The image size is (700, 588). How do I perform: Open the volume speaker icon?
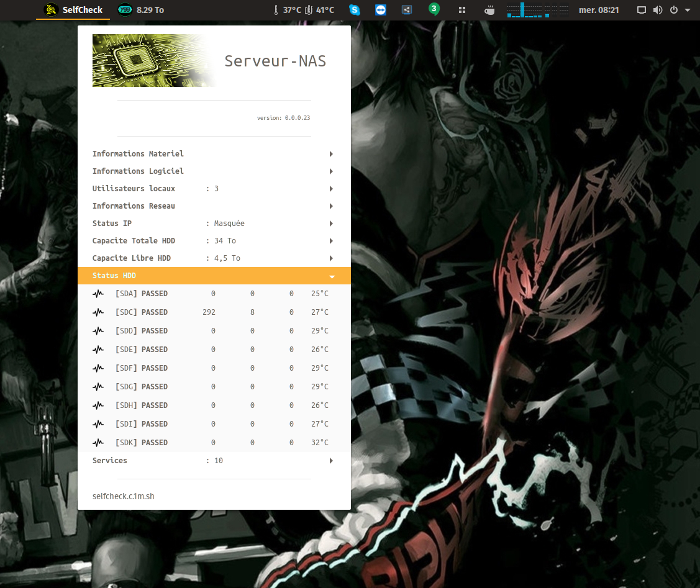(658, 10)
